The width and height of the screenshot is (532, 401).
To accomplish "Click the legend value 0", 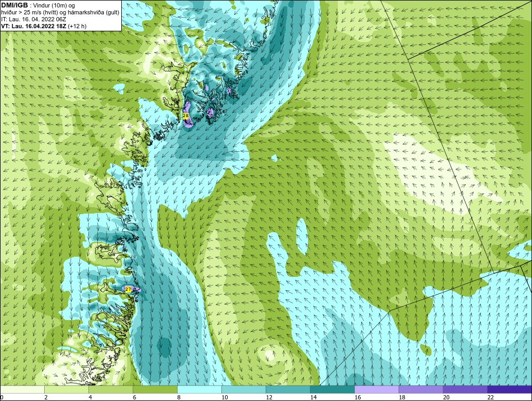I will pyautogui.click(x=2, y=397).
